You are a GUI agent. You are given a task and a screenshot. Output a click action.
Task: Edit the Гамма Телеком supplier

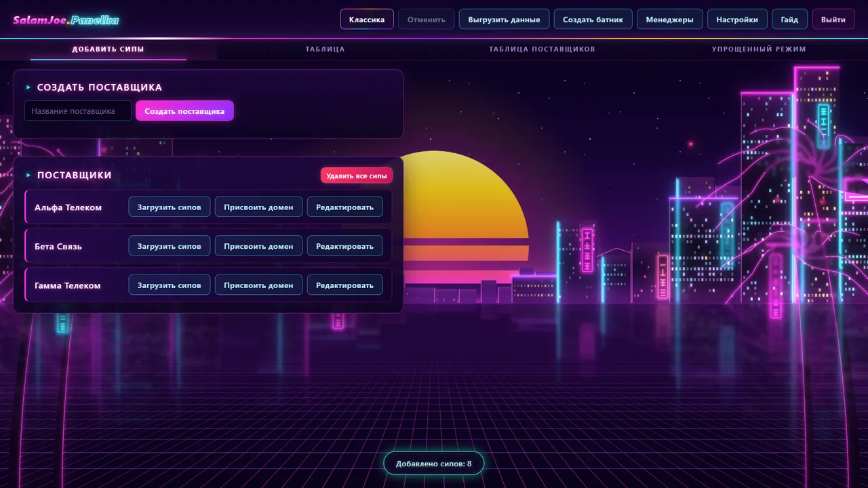[344, 285]
